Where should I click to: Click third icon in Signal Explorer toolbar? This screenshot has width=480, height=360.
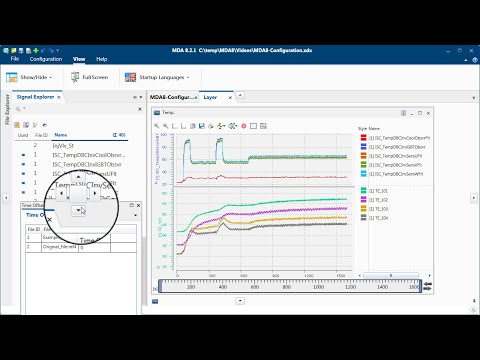(35, 125)
